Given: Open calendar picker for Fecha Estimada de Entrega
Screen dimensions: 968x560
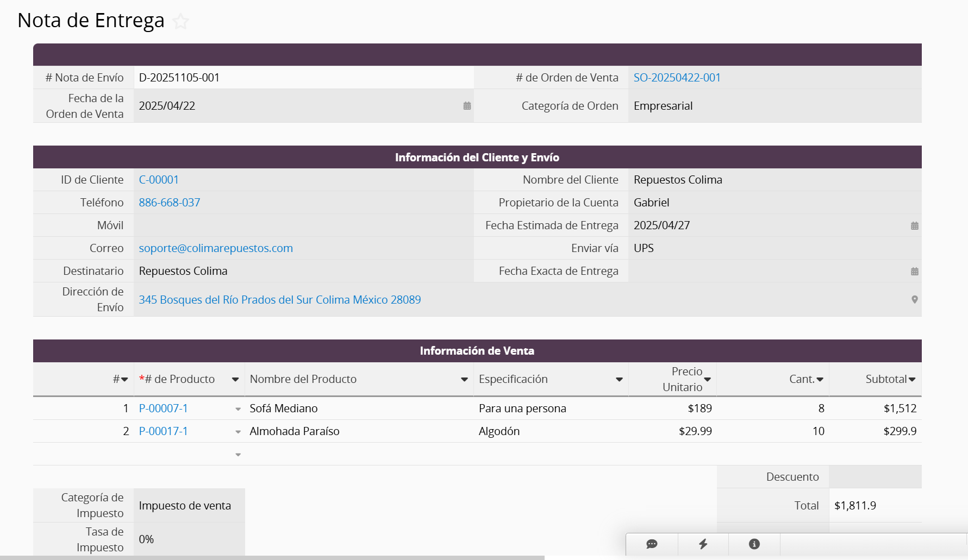Looking at the screenshot, I should [914, 225].
